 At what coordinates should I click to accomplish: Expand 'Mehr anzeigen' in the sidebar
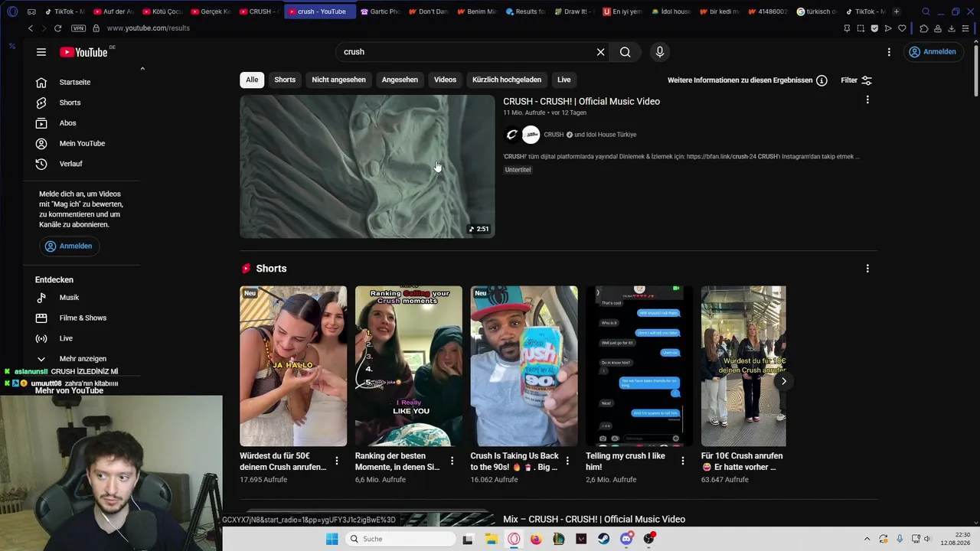(84, 359)
